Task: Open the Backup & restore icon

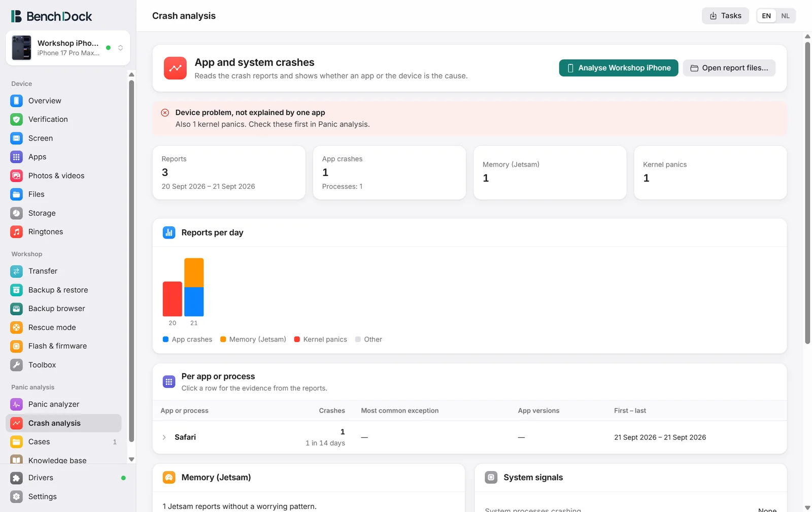Action: [x=17, y=290]
